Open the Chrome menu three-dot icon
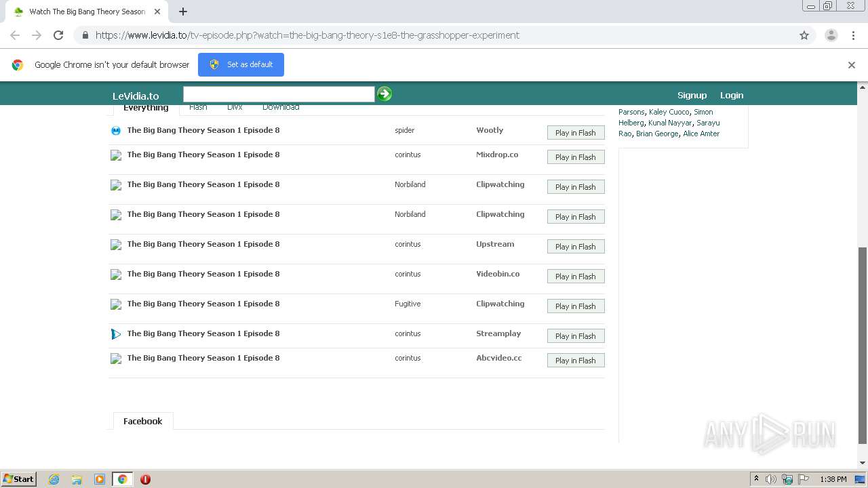 (853, 35)
